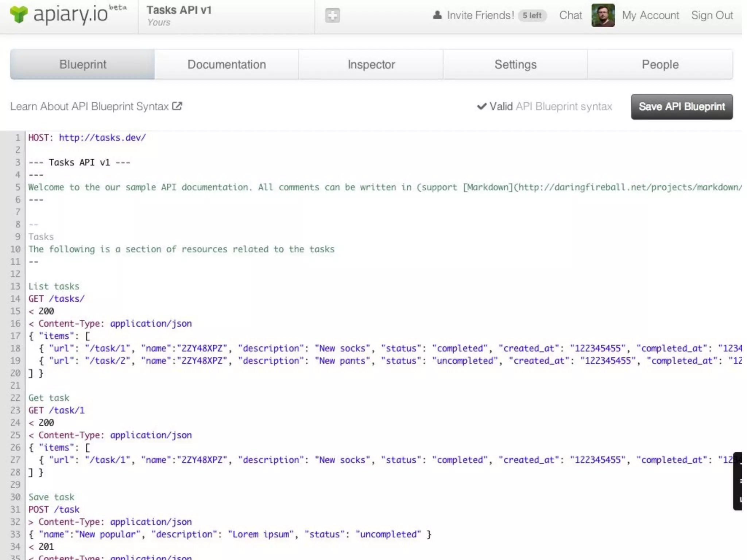This screenshot has height=560, width=747.
Task: Click the Valid syntax checkmark icon
Action: pyautogui.click(x=481, y=106)
